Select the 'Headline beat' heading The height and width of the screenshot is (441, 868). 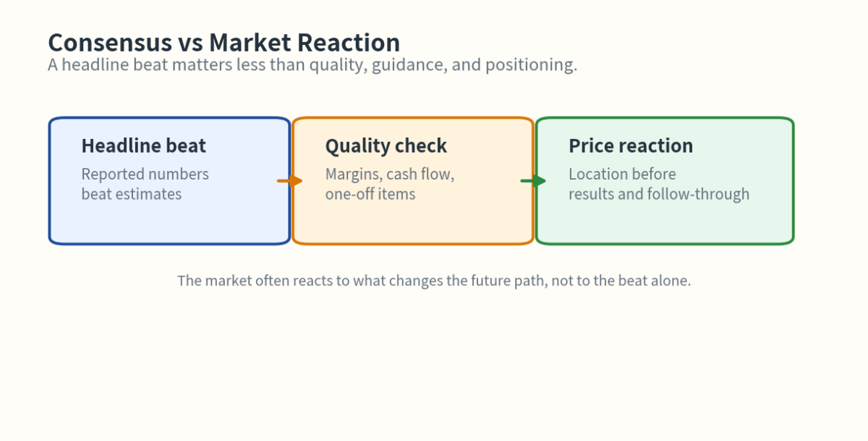pyautogui.click(x=143, y=146)
